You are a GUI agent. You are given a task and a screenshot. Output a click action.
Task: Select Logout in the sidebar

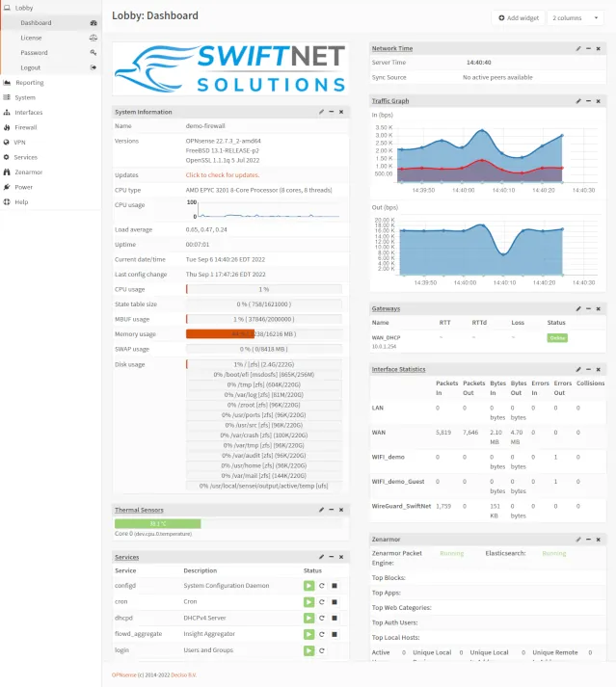coord(51,67)
